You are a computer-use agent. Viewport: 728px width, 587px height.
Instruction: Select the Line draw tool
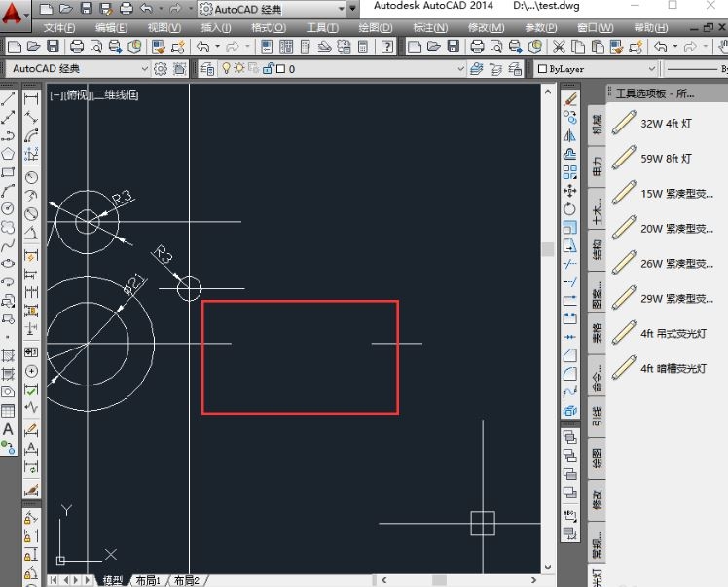8,98
